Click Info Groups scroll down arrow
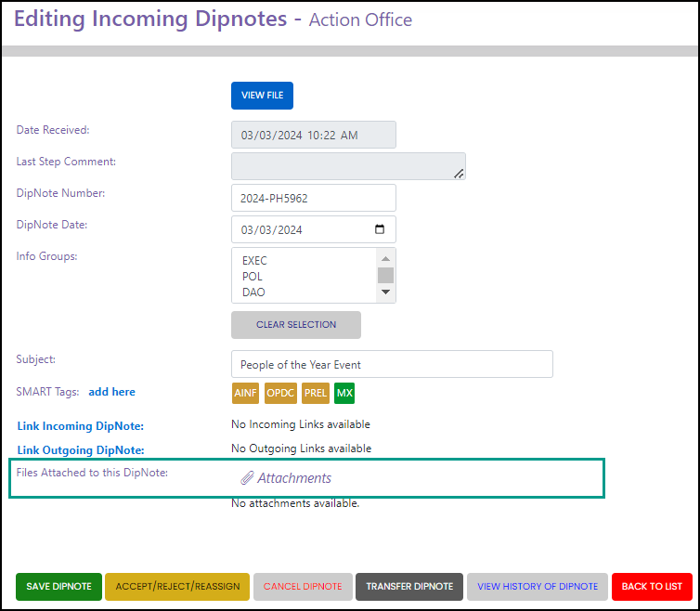Image resolution: width=700 pixels, height=611 pixels. click(385, 292)
